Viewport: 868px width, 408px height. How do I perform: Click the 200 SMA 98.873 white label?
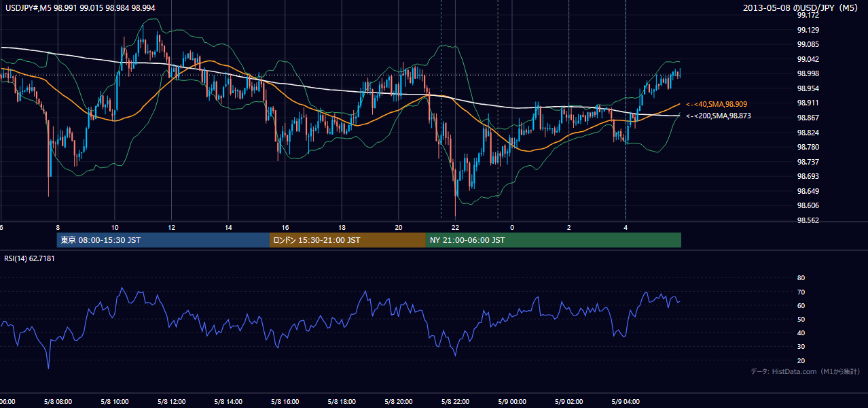719,116
